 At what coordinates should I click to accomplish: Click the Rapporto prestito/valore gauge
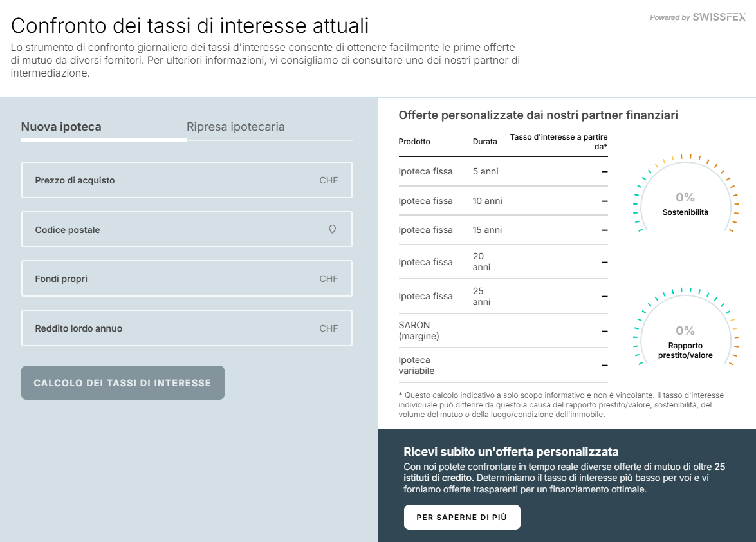click(685, 327)
